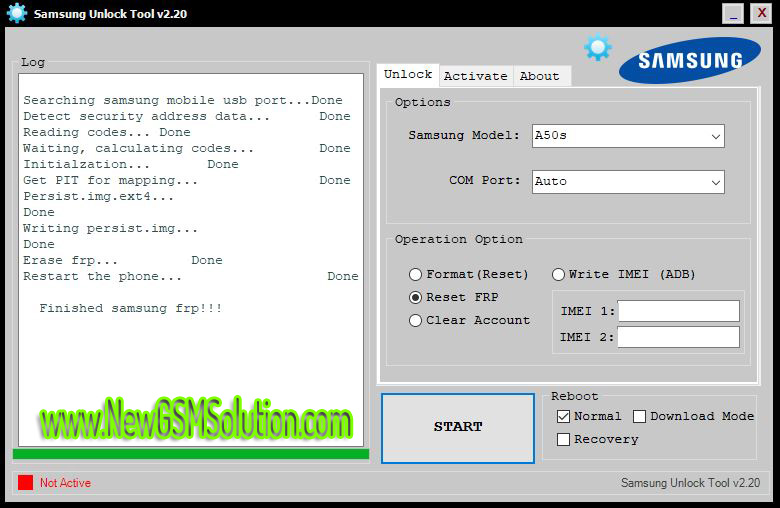Viewport: 780px width, 508px height.
Task: Click the 'Writing persist.img...' log line
Action: click(110, 228)
